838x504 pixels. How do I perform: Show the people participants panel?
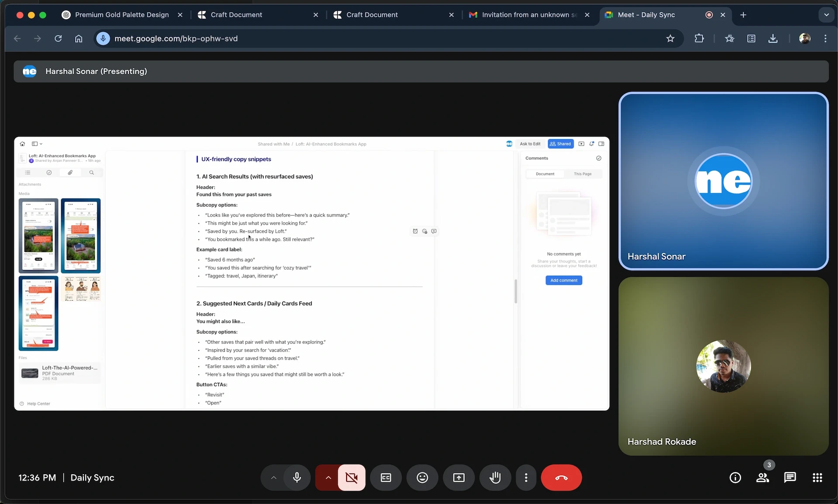(x=762, y=478)
